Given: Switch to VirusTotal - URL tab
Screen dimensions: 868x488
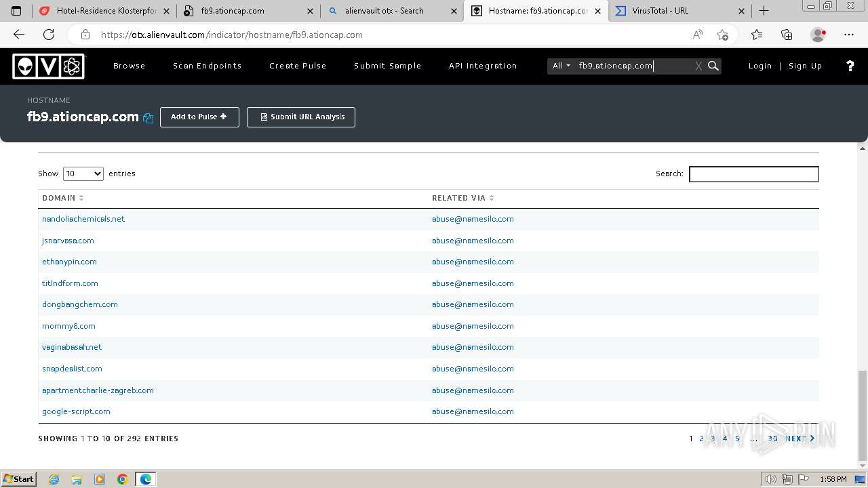Looking at the screenshot, I should 680,11.
